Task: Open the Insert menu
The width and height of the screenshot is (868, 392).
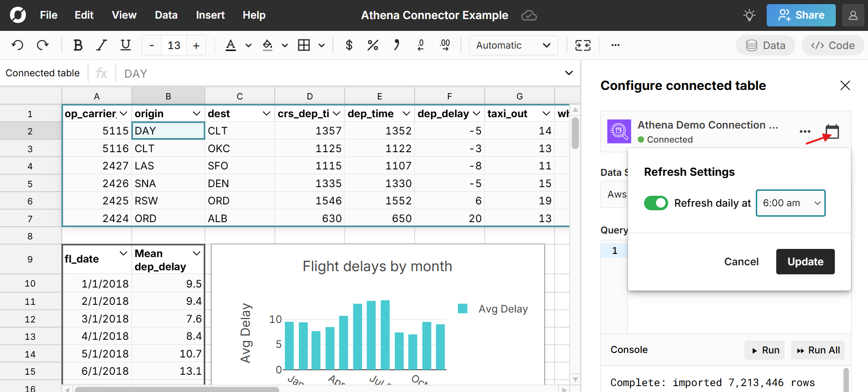Action: click(x=210, y=15)
